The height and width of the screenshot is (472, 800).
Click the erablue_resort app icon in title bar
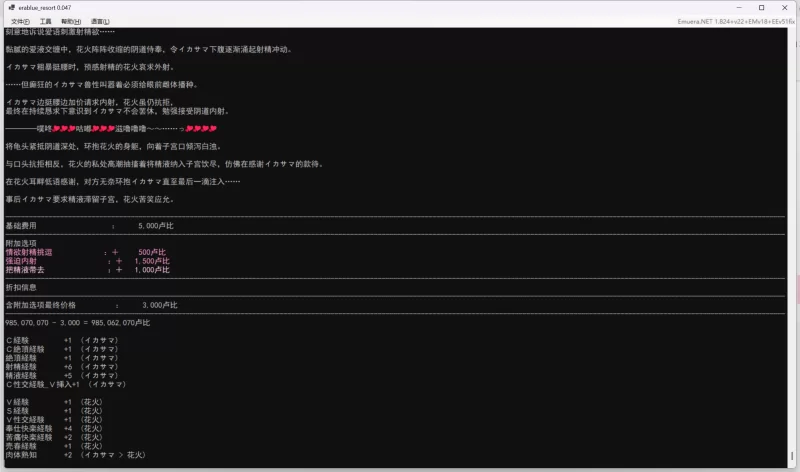click(9, 7)
